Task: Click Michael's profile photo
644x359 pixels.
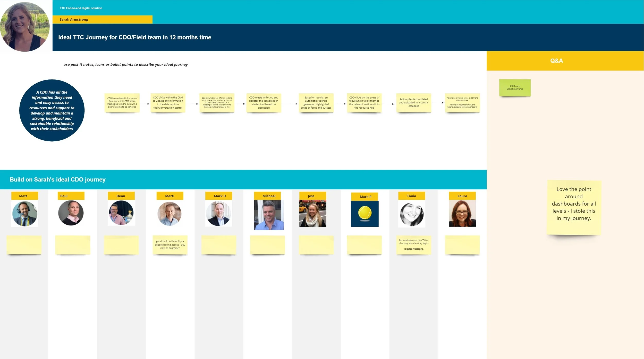Action: coord(269,215)
